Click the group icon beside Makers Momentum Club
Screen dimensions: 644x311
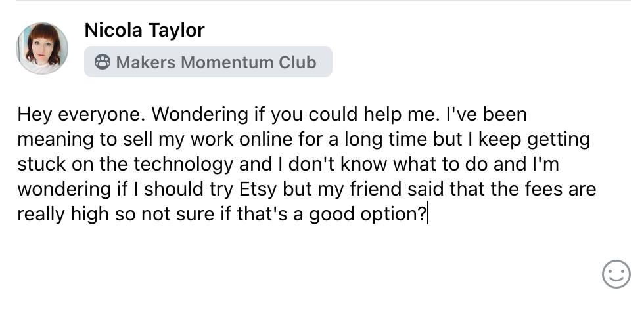[103, 62]
